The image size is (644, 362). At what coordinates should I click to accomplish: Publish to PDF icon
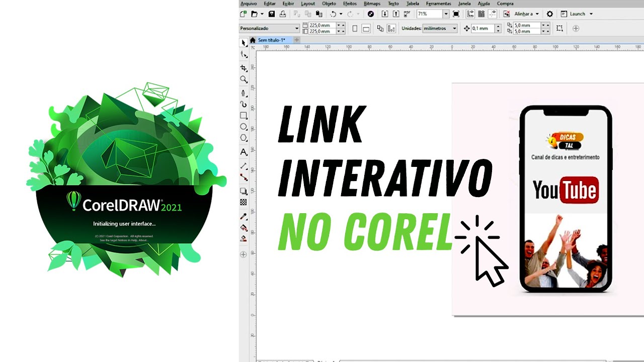407,14
